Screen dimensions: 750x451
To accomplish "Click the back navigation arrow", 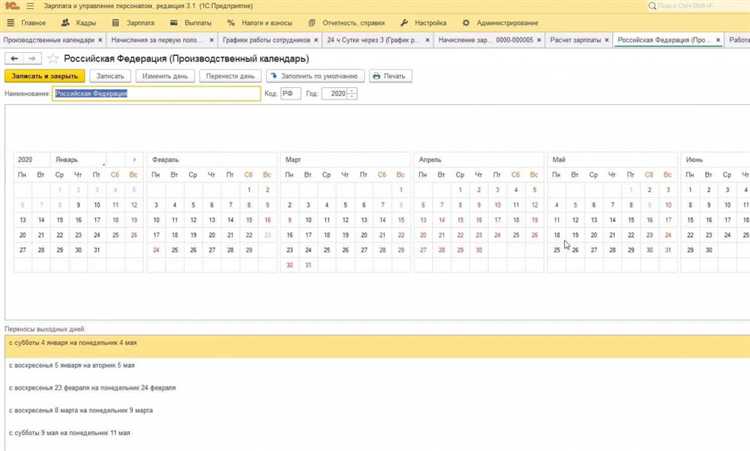I will click(x=15, y=58).
